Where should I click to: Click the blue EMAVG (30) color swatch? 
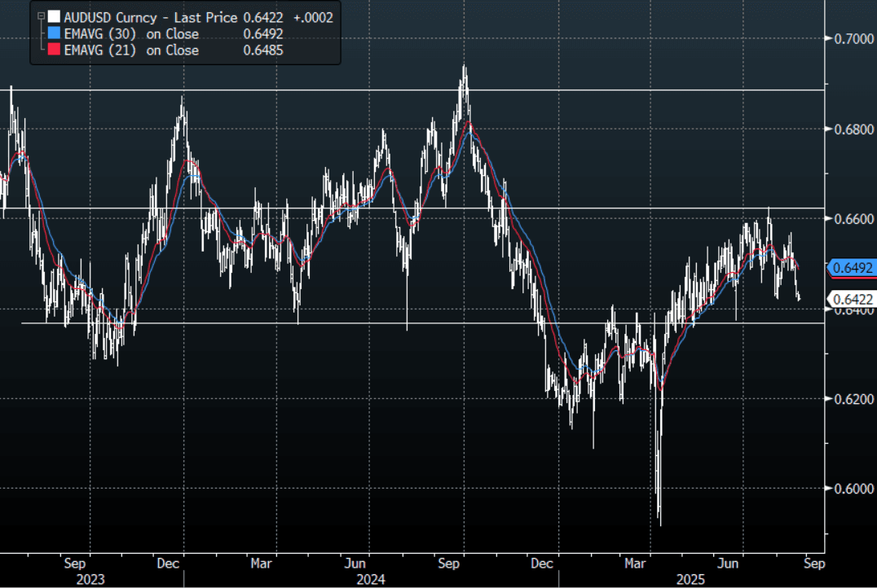pyautogui.click(x=53, y=34)
